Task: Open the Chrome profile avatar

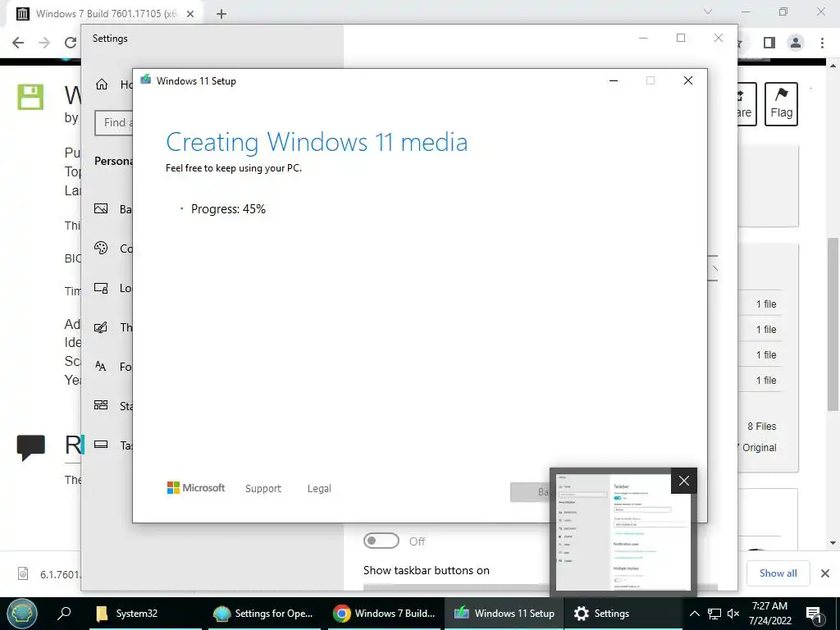Action: 796,43
